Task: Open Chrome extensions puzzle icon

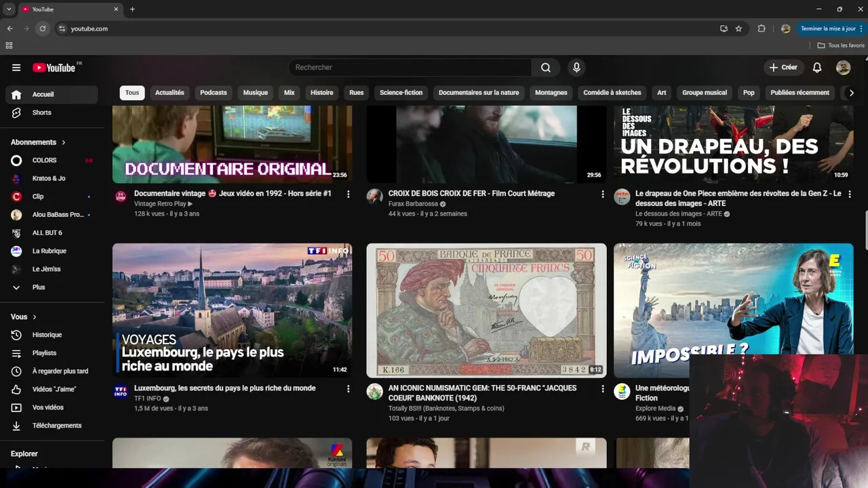Action: point(762,28)
